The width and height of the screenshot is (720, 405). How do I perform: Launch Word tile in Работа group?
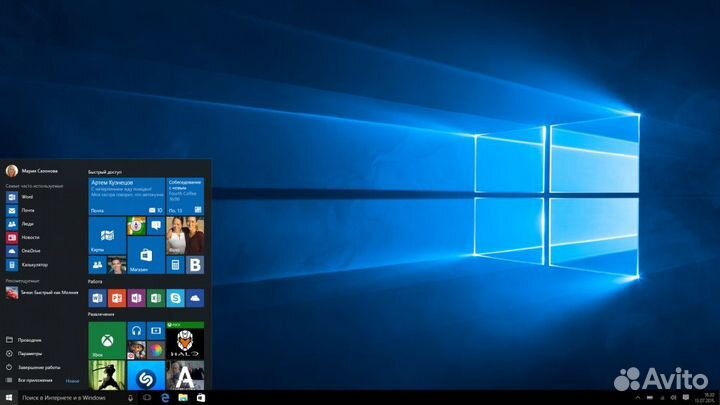pos(97,298)
